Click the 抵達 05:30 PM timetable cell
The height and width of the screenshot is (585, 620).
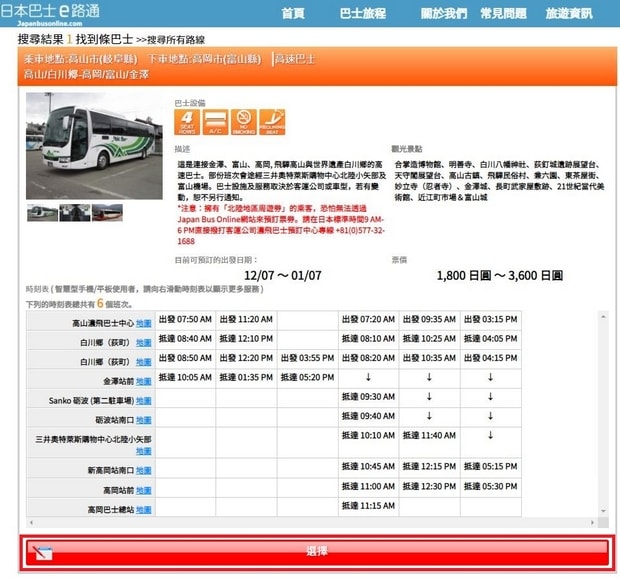coord(491,487)
